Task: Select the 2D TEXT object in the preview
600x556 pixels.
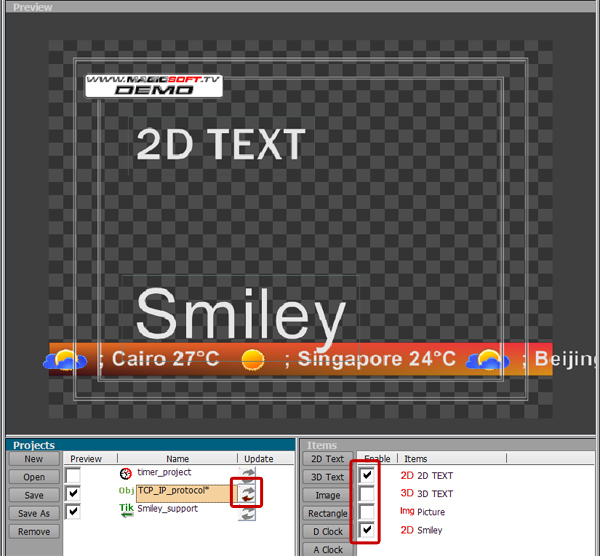Action: [221, 144]
